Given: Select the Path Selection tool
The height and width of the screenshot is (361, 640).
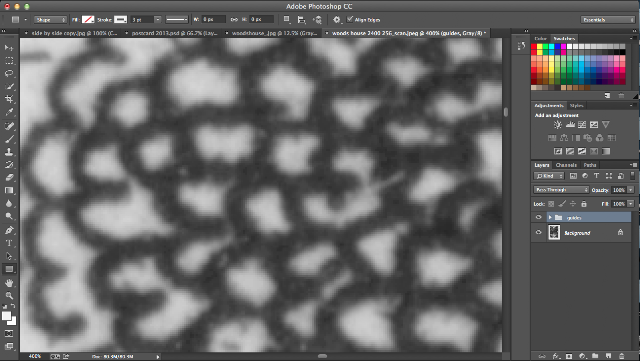Looking at the screenshot, I should [x=9, y=256].
